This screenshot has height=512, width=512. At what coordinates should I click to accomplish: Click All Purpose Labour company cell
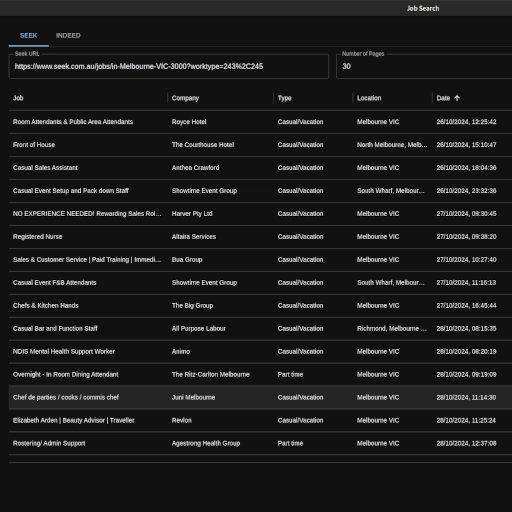(199, 329)
